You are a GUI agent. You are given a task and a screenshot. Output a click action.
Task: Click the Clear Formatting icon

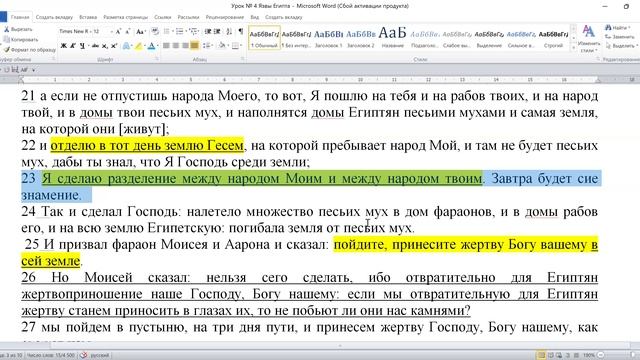(155, 31)
